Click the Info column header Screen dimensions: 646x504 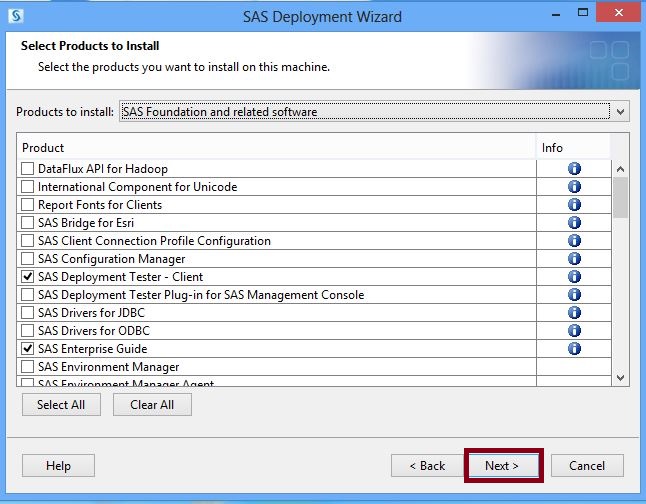[x=573, y=148]
